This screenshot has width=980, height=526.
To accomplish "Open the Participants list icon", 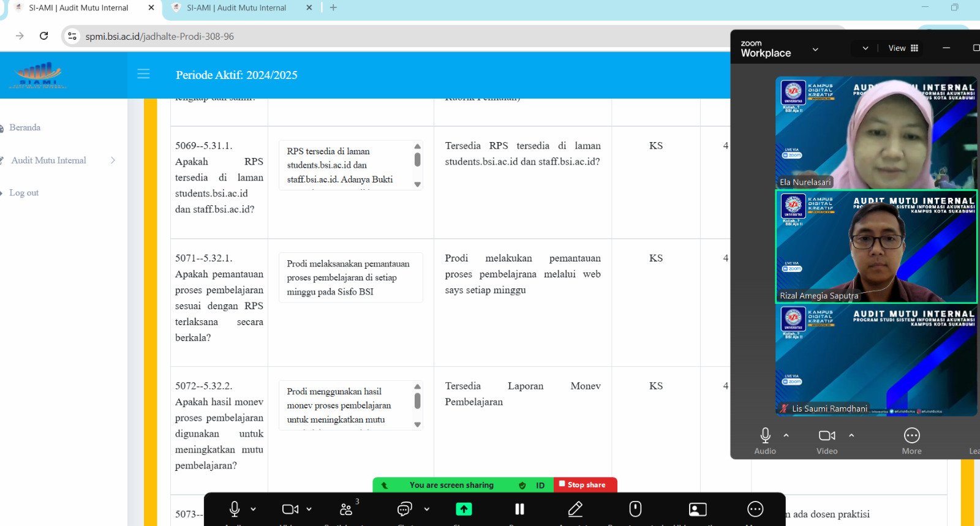I will (x=346, y=509).
